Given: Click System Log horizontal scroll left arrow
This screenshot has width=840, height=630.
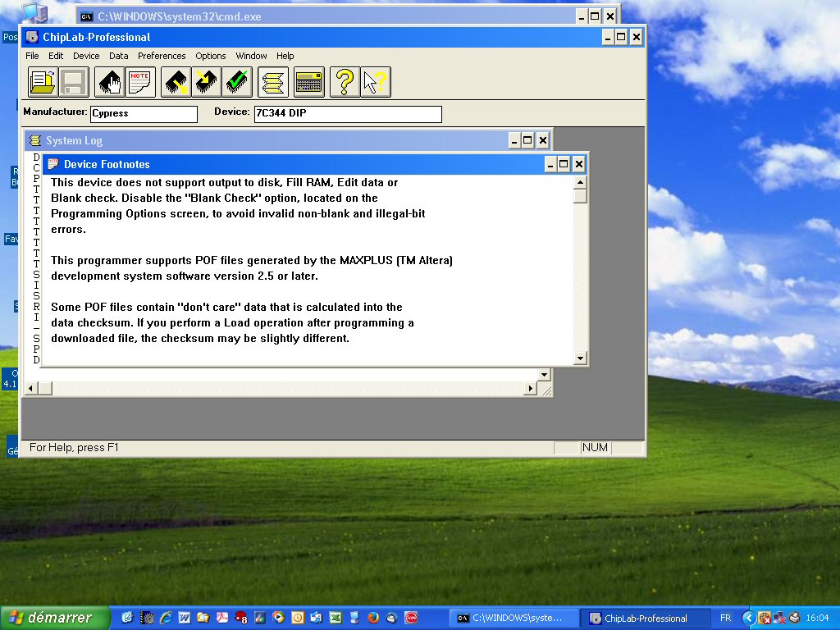Looking at the screenshot, I should (31, 388).
